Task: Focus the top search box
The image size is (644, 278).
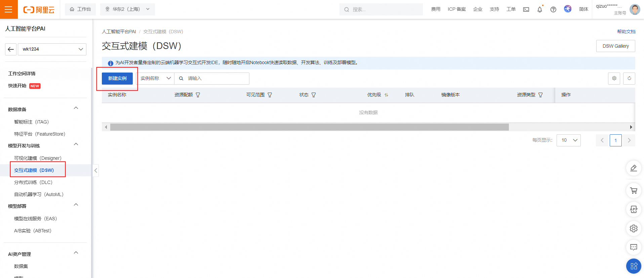Action: [381, 9]
